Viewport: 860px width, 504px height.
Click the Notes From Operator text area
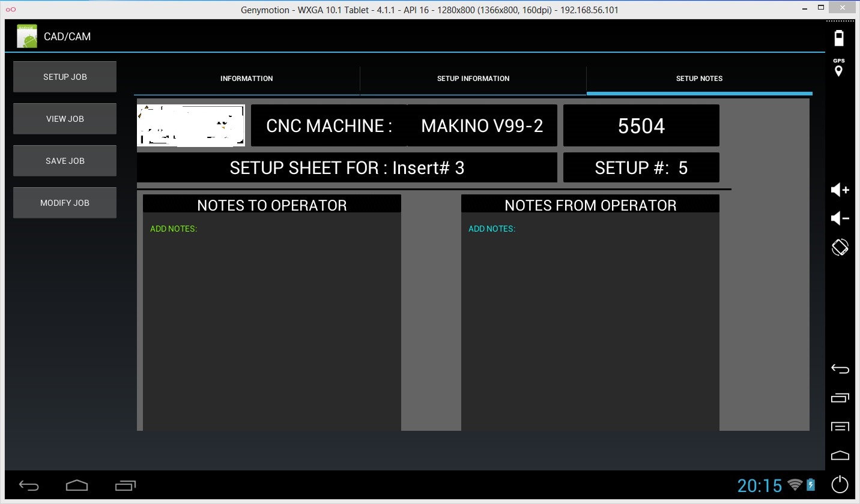pos(590,322)
